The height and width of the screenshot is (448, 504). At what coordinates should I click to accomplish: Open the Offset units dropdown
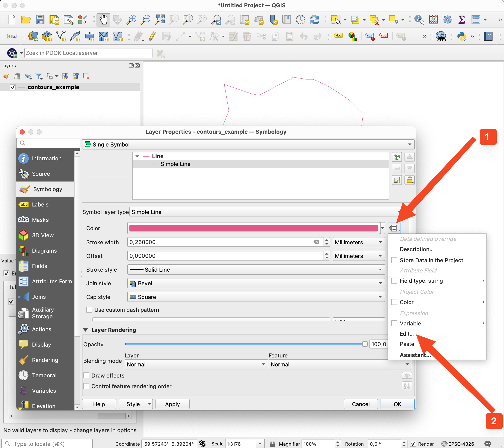pyautogui.click(x=359, y=256)
